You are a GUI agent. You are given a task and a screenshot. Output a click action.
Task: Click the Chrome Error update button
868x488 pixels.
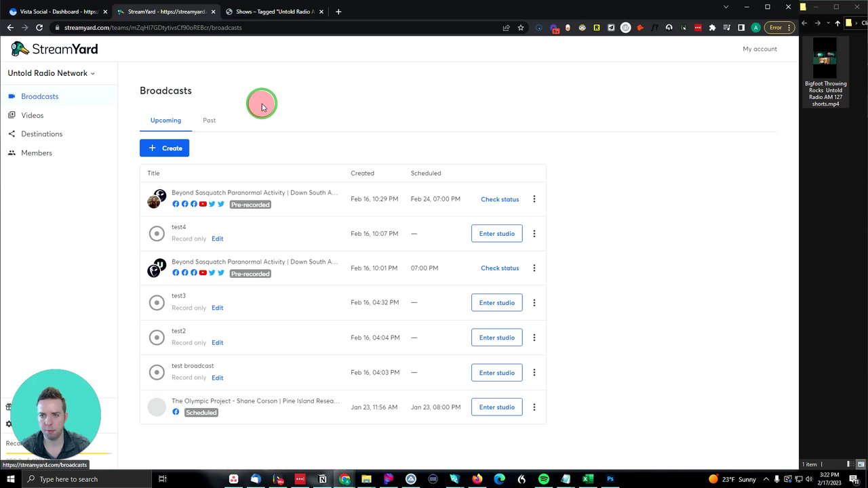779,28
